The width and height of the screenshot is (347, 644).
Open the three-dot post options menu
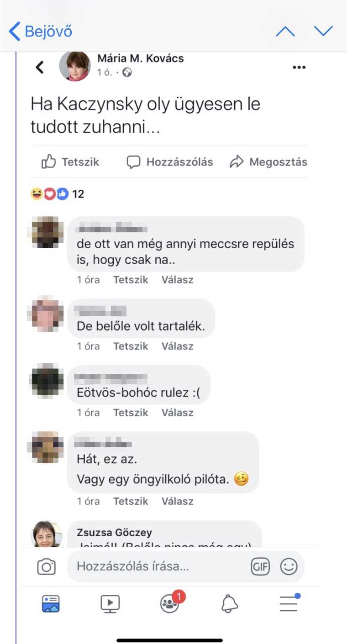[299, 68]
